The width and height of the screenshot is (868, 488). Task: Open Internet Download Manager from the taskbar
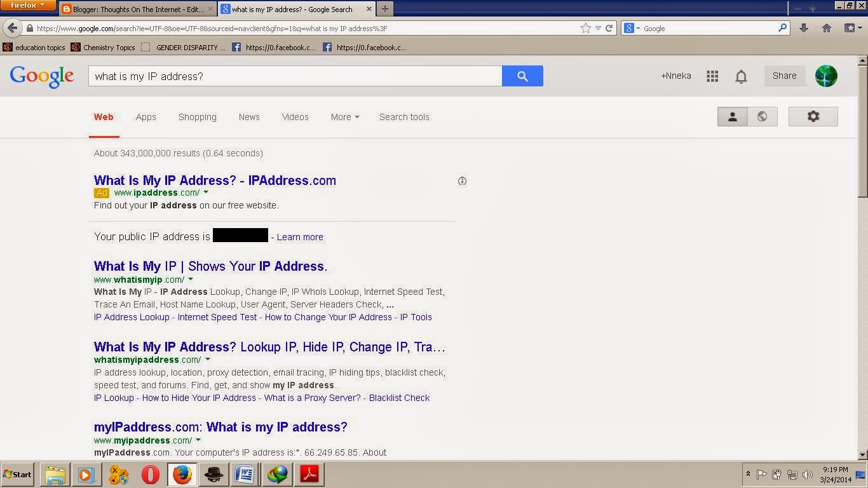(x=277, y=475)
